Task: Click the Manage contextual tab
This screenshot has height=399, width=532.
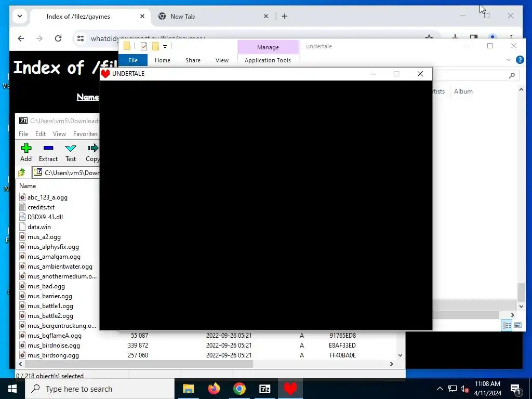Action: click(268, 47)
